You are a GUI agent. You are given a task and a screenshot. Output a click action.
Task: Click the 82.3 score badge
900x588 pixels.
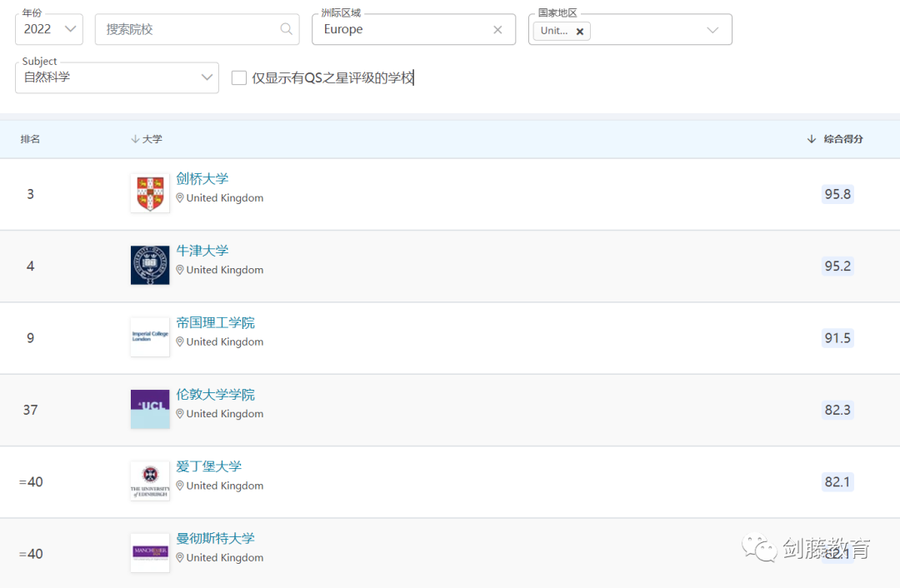pos(837,410)
